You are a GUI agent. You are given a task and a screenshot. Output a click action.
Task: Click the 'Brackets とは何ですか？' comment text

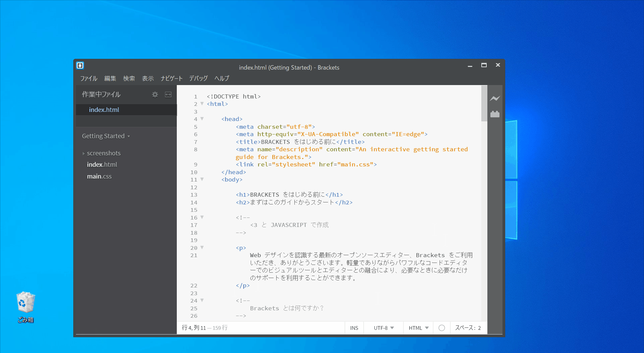[287, 308]
